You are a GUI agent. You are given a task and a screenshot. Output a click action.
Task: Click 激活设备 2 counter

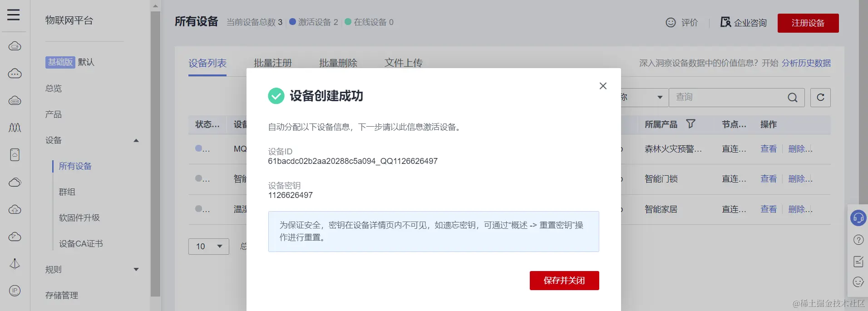[x=314, y=22]
